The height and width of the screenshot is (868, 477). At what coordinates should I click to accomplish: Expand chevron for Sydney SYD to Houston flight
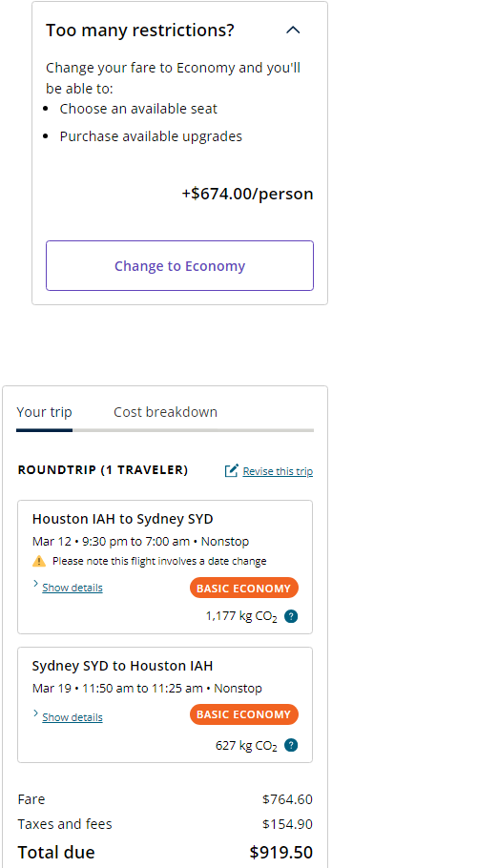(x=36, y=713)
